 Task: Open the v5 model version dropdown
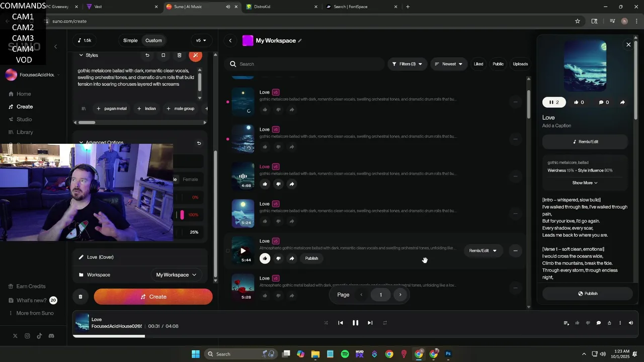(201, 41)
